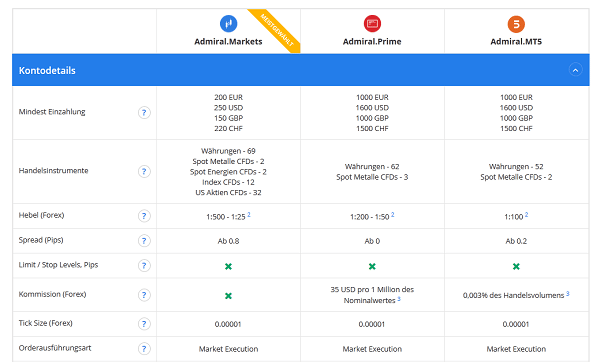Click the Ab 0.2 spread value

tap(516, 241)
